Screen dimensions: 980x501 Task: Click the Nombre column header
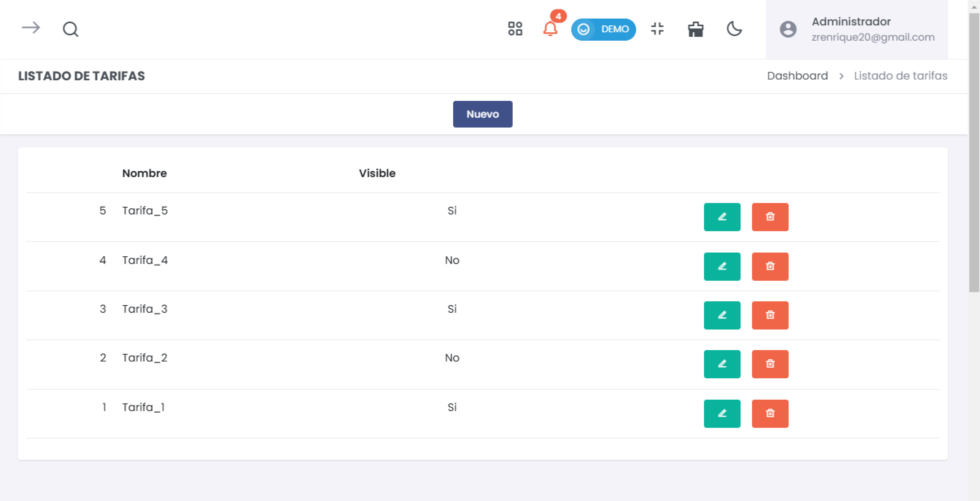pyautogui.click(x=144, y=174)
